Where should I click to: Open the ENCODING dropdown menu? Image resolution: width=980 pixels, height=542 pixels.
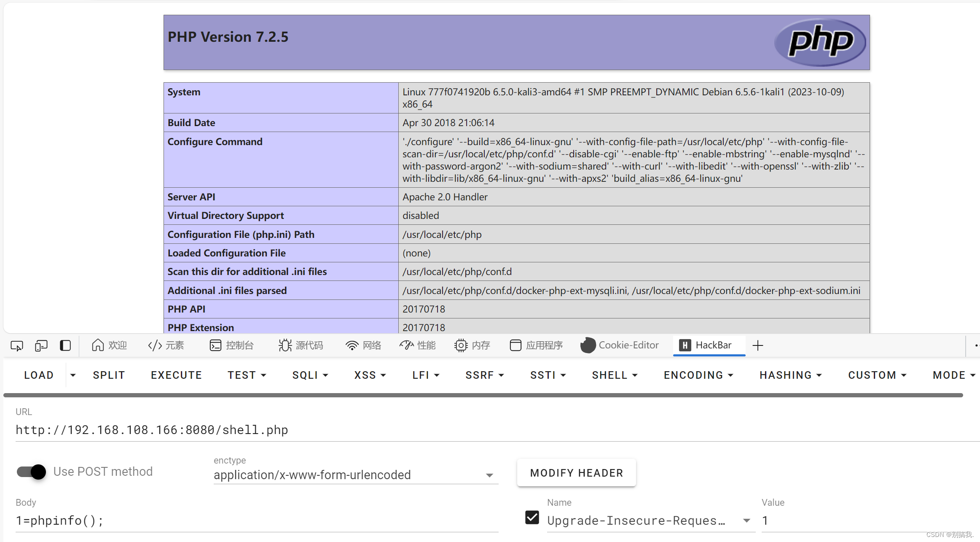(x=698, y=375)
